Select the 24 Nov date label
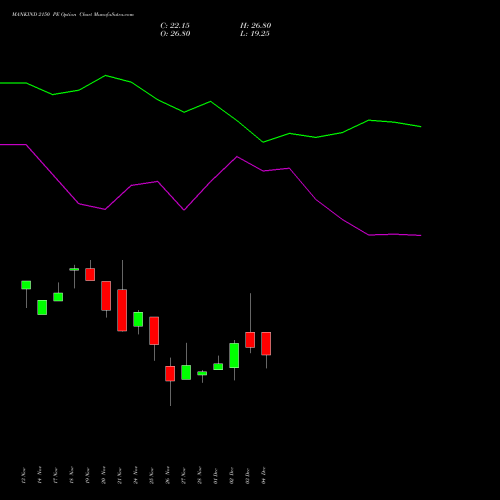 click(x=135, y=475)
